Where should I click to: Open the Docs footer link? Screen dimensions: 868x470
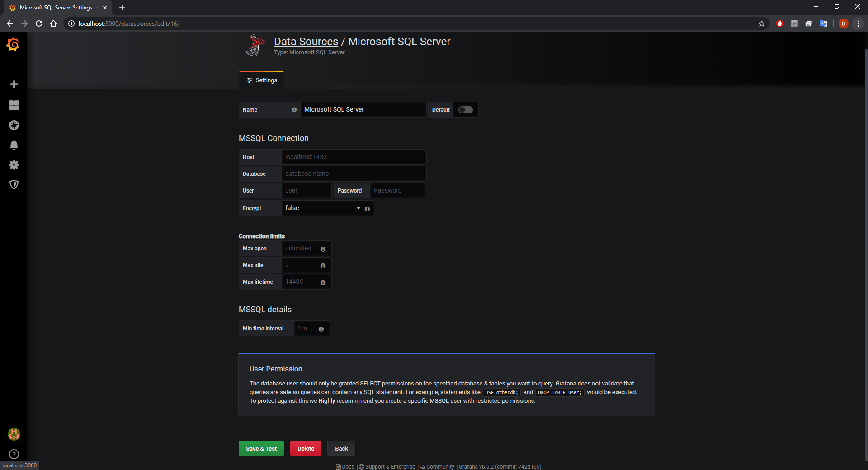pos(345,467)
